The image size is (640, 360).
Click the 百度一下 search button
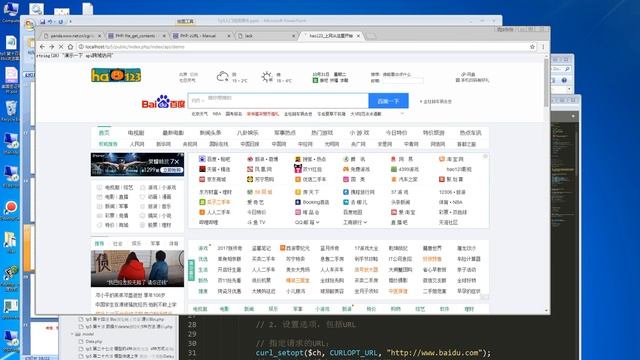point(388,101)
